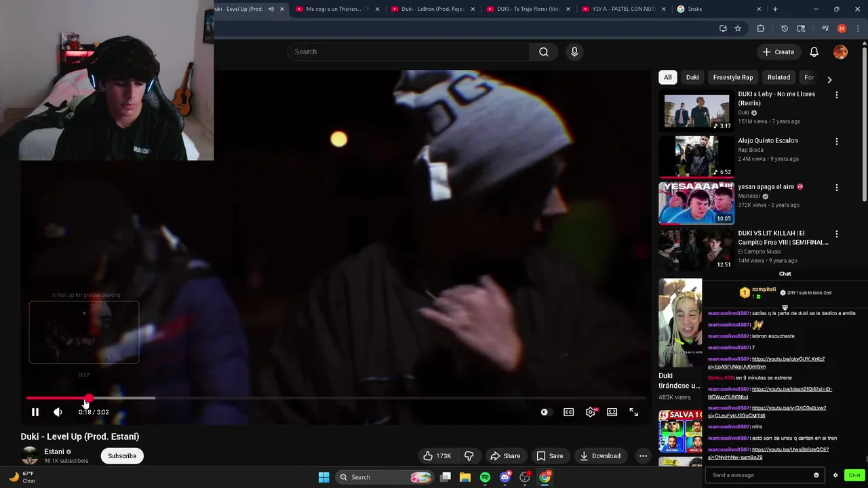Viewport: 868px width, 488px height.
Task: Click the red progress bar scrubber handle
Action: (89, 398)
